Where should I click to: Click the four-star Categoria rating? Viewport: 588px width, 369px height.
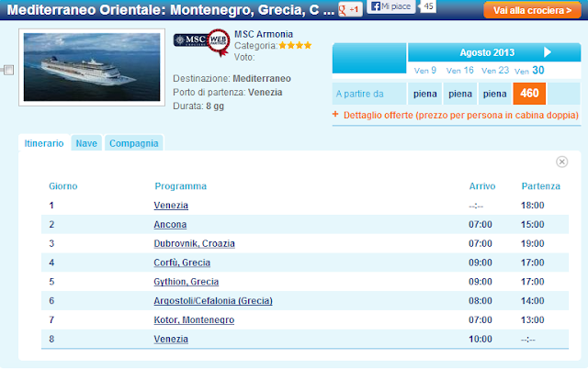coord(295,46)
